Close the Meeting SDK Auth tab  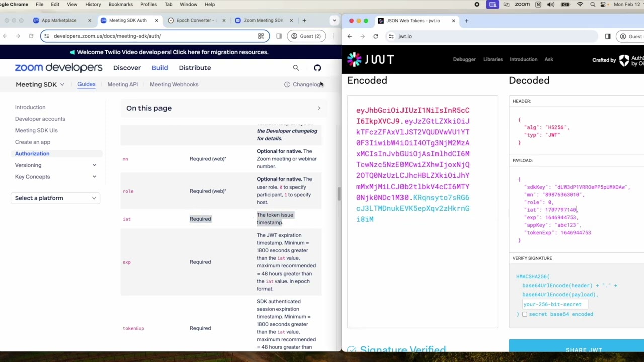click(156, 20)
